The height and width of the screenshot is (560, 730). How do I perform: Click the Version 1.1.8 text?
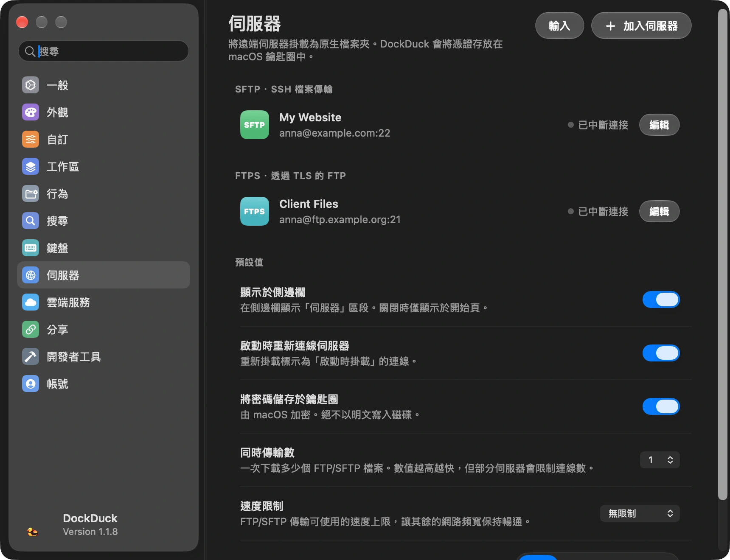[x=90, y=532]
